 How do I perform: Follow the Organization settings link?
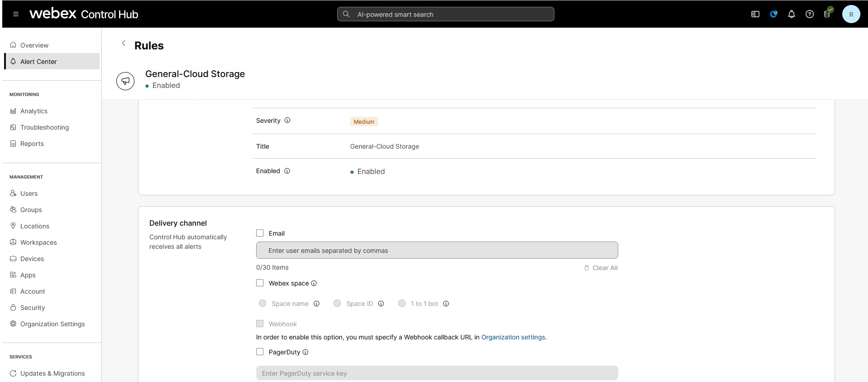(514, 337)
